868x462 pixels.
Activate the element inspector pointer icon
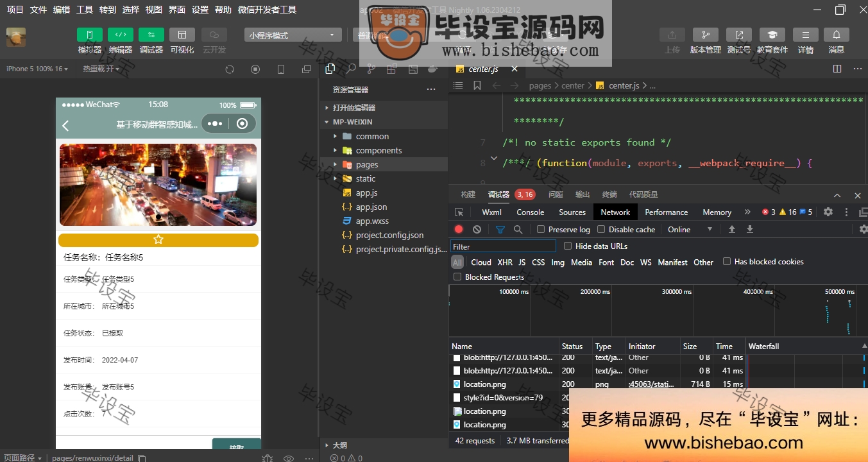(x=459, y=212)
